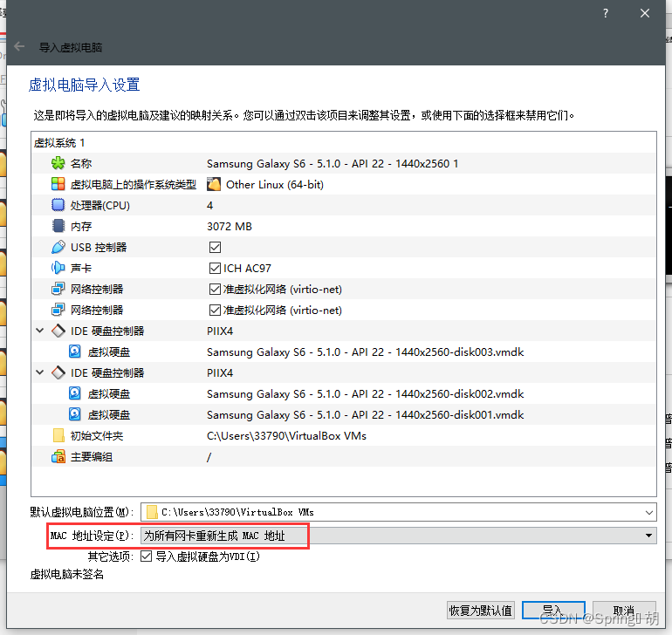Select the 虚拟系统 1 header row
The width and height of the screenshot is (672, 635).
(344, 142)
